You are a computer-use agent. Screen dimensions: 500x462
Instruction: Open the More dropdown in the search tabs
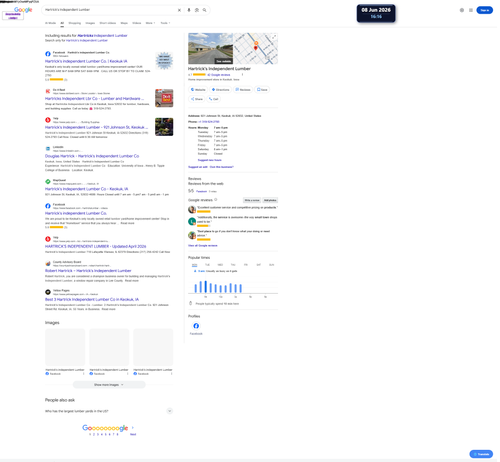tap(150, 23)
